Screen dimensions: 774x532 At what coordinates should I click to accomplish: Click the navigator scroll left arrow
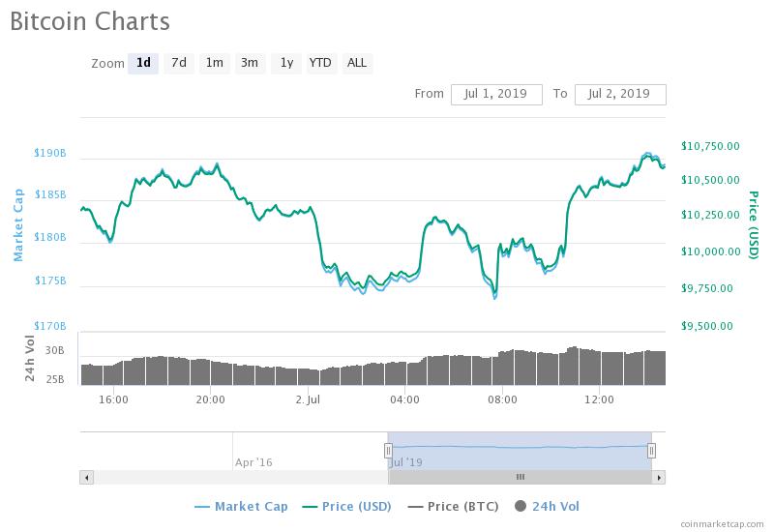coord(86,477)
